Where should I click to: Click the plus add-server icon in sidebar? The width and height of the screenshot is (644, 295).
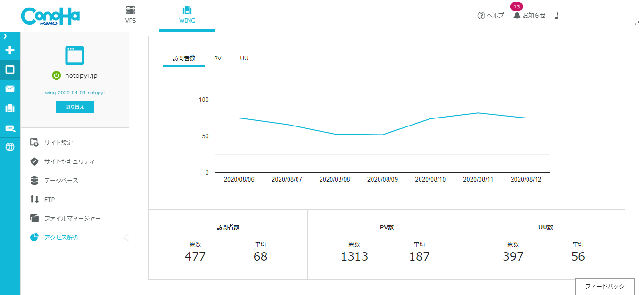tap(10, 51)
